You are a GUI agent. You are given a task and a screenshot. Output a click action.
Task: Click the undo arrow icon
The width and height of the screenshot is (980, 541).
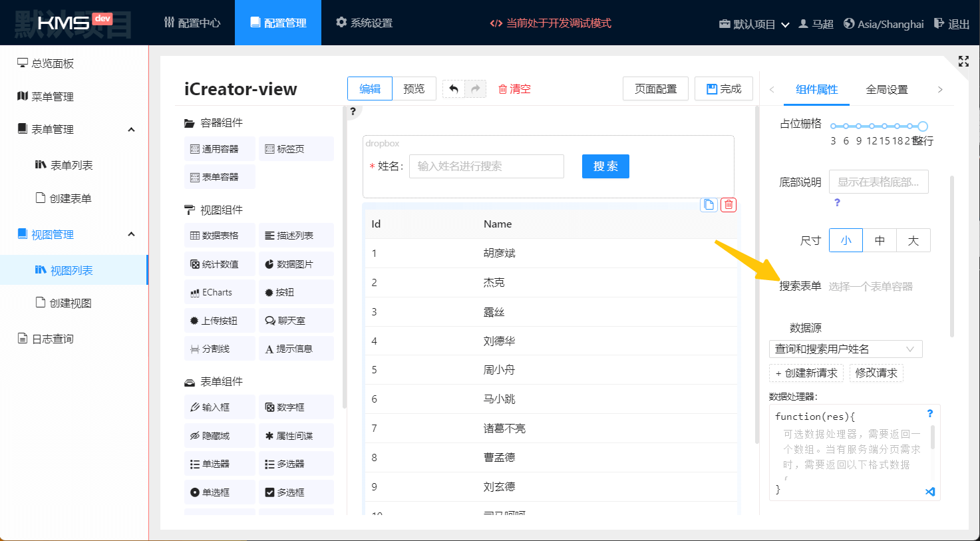click(x=454, y=89)
